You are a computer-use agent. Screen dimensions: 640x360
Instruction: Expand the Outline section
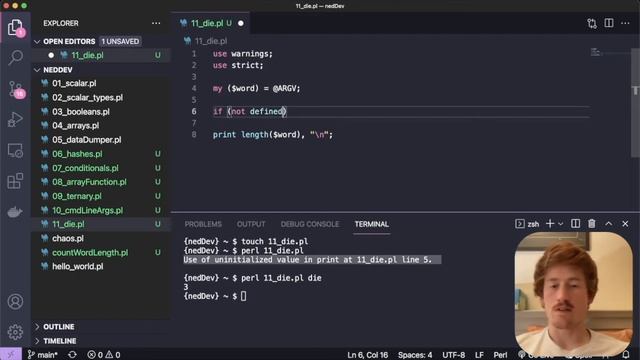coord(37,327)
